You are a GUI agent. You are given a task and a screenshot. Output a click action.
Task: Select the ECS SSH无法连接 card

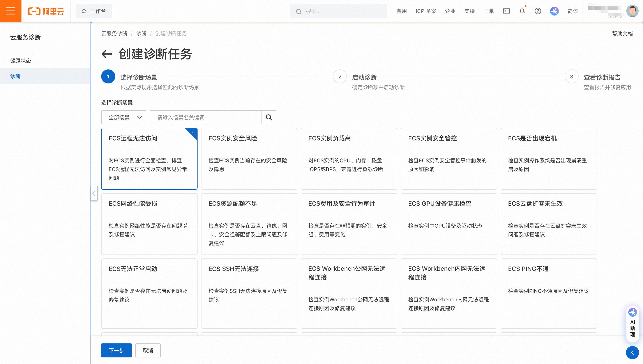pos(249,293)
